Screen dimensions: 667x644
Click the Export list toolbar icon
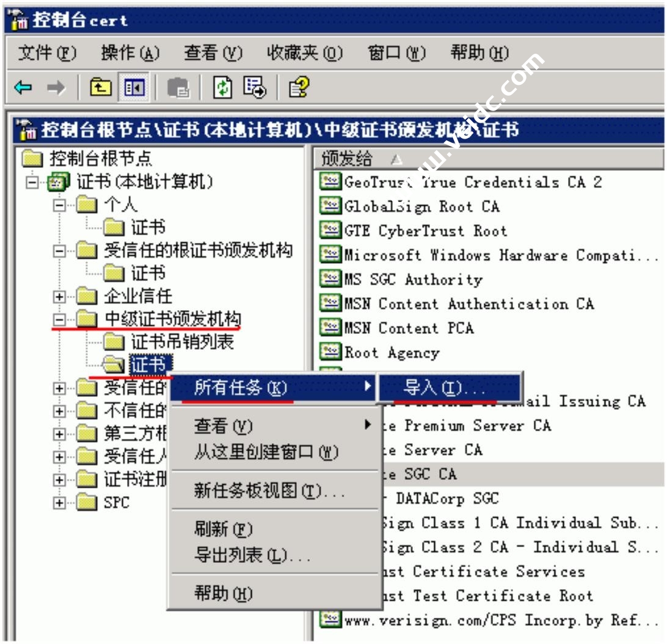coord(255,87)
